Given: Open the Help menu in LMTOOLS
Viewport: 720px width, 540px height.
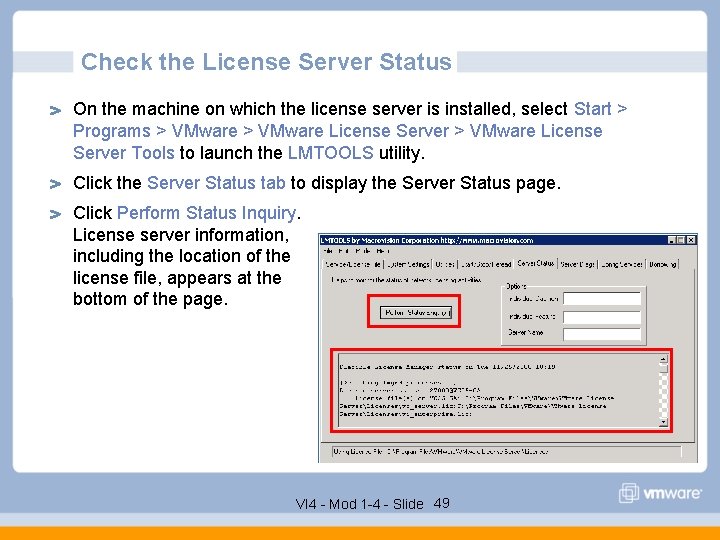Looking at the screenshot, I should coord(382,251).
